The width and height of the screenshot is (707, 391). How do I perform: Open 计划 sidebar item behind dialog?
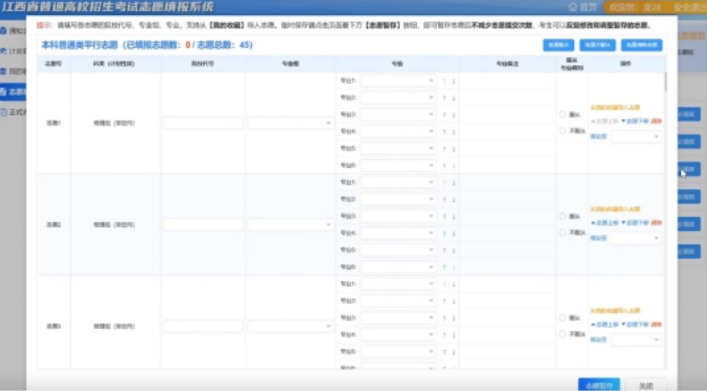coord(13,51)
